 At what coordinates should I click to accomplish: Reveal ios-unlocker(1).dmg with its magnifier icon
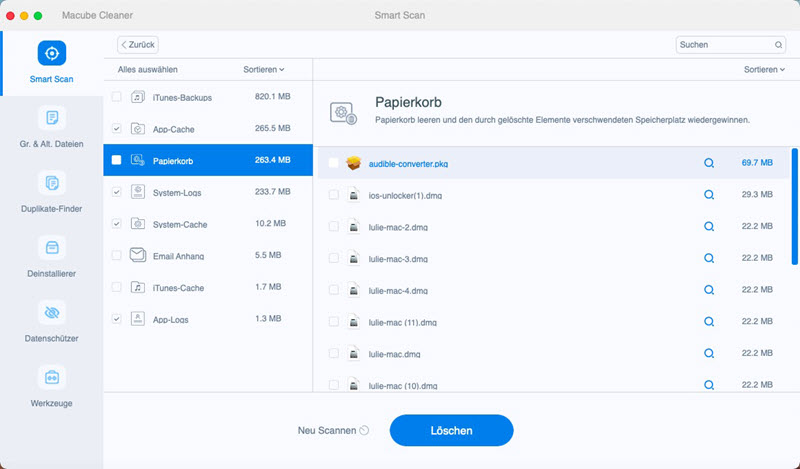point(709,194)
